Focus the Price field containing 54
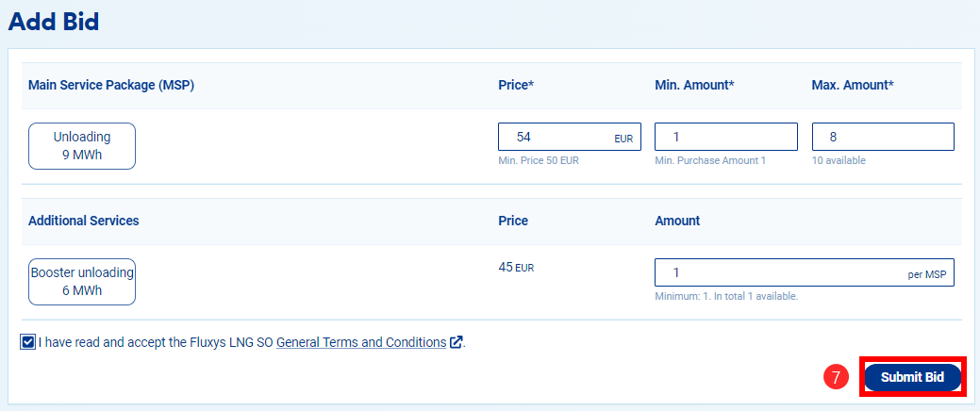980x411 pixels. [x=556, y=137]
